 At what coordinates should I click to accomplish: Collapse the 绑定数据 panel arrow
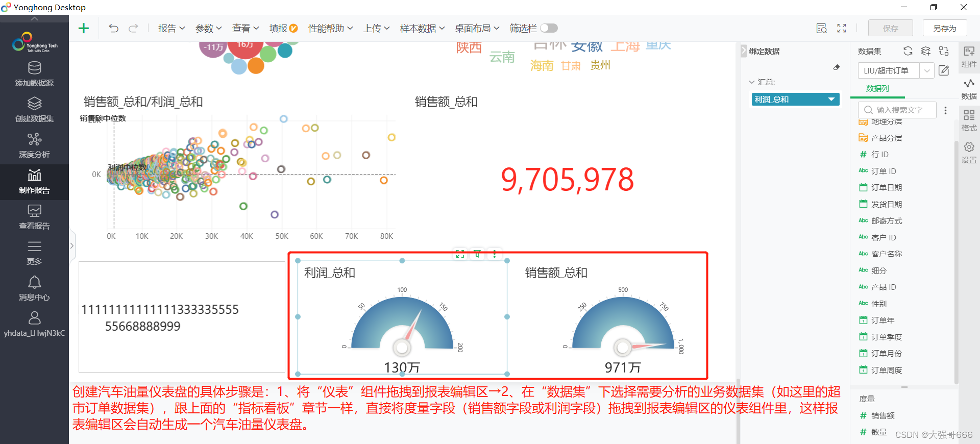tap(744, 51)
